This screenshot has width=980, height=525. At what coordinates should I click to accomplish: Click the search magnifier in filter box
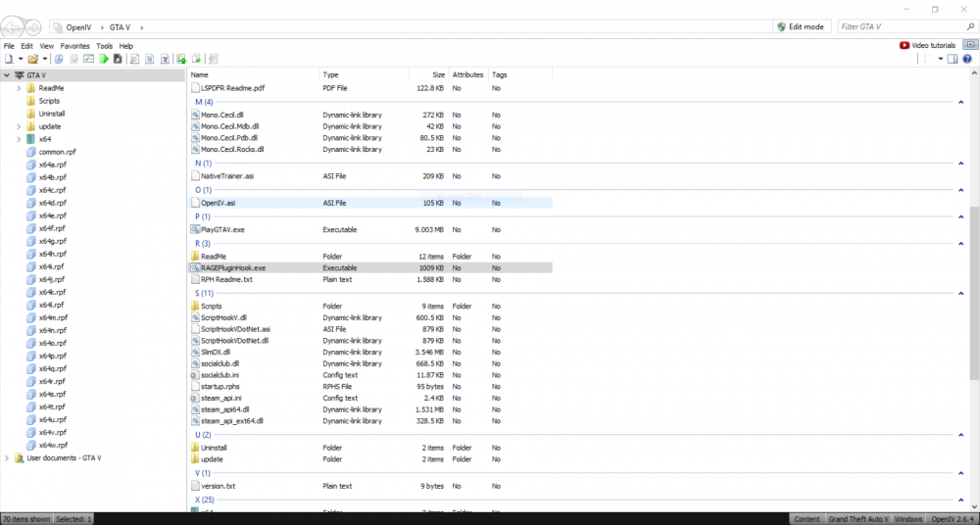click(970, 26)
